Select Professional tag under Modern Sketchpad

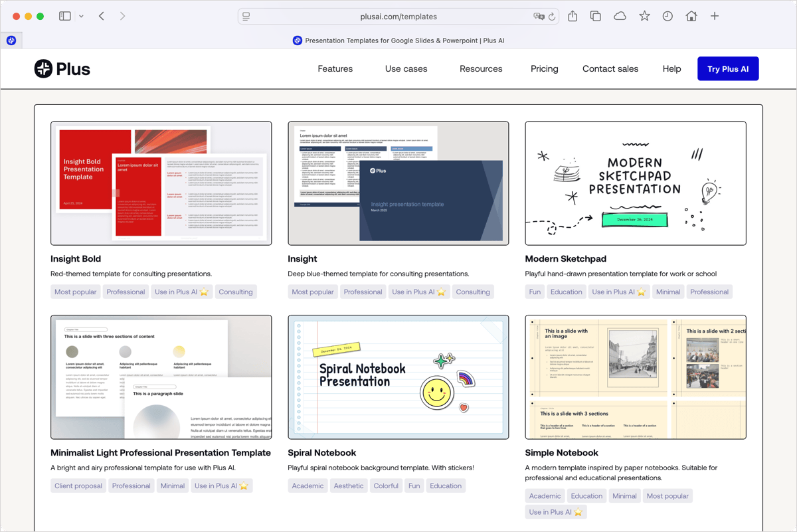tap(709, 292)
